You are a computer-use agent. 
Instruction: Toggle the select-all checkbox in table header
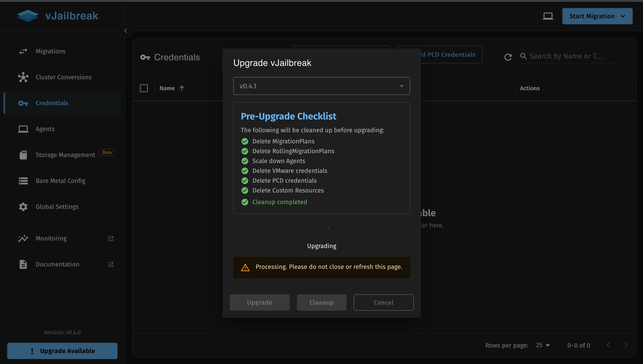144,88
